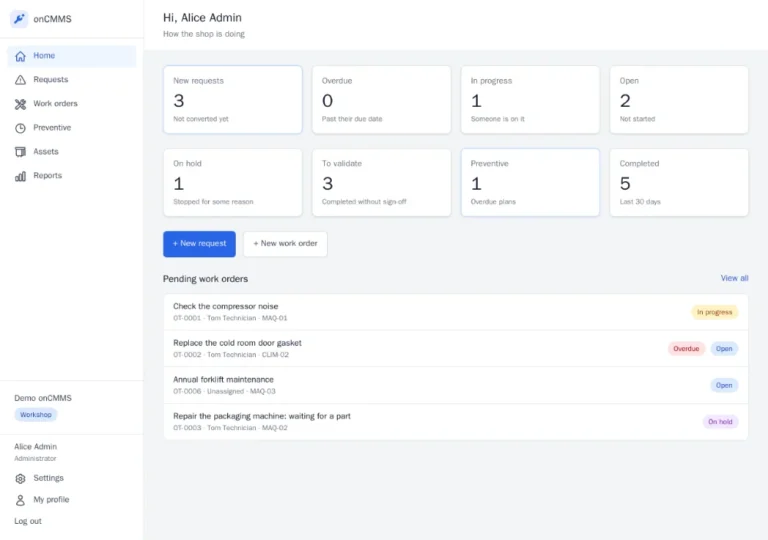
Task: Click the Home house icon in sidebar
Action: point(20,56)
